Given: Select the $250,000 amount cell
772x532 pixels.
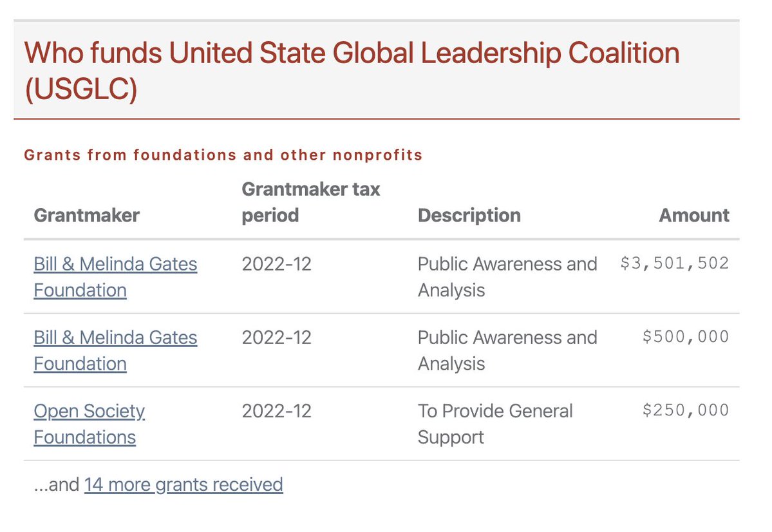Looking at the screenshot, I should 685,410.
